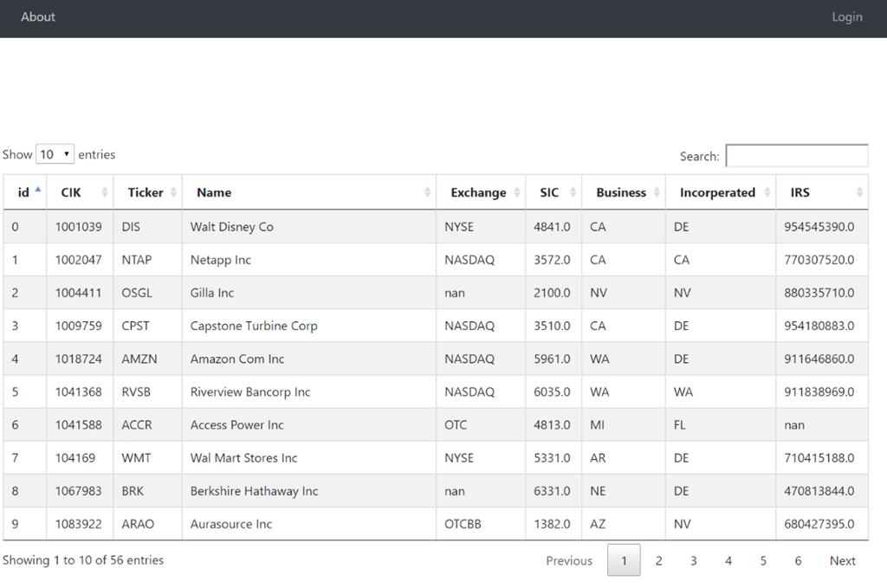This screenshot has height=588, width=887.
Task: Select pagination page 1
Action: (x=624, y=560)
